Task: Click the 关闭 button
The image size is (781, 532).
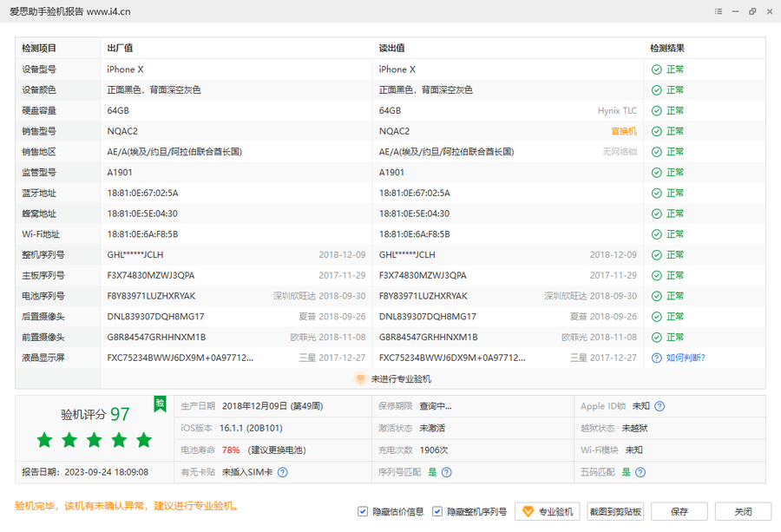Action: click(x=743, y=511)
